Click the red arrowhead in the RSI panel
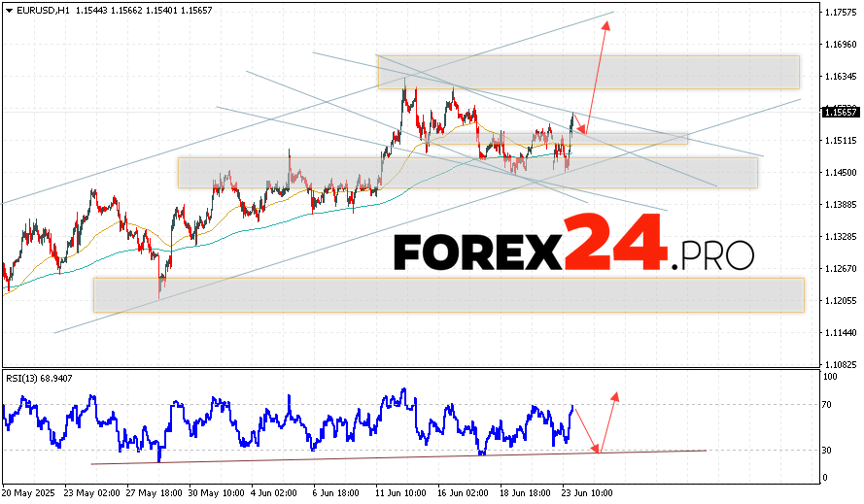Screen dimensions: 864x504 [x=615, y=396]
